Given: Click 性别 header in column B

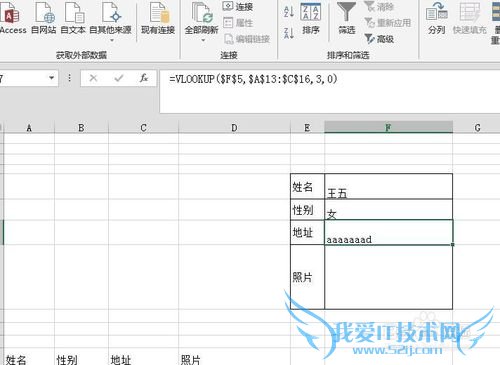Looking at the screenshot, I should point(67,360).
